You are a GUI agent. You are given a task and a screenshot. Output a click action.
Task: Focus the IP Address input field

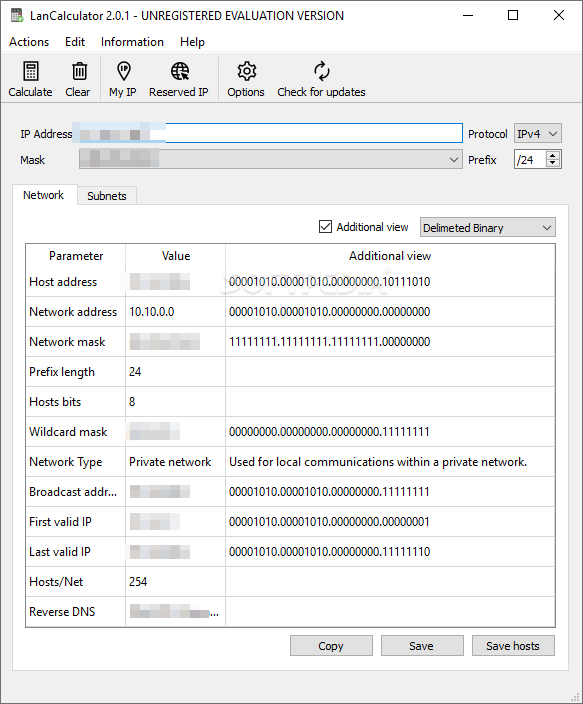coord(270,133)
